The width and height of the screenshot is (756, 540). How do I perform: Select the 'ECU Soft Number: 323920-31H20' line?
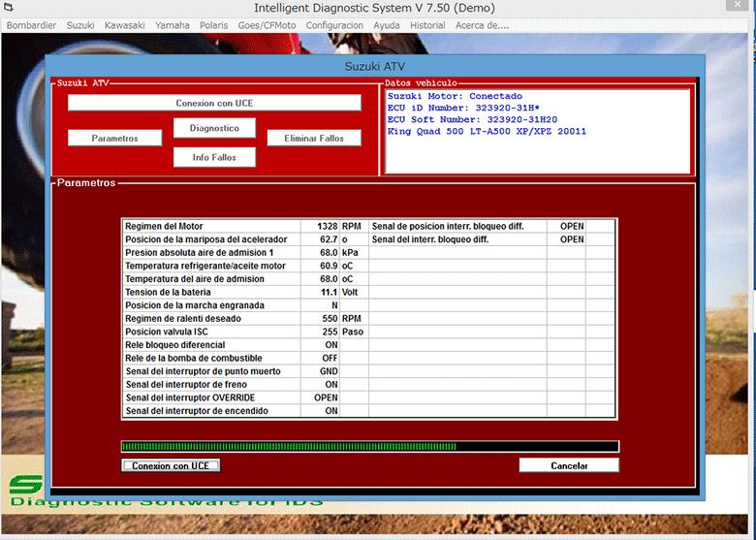[472, 119]
